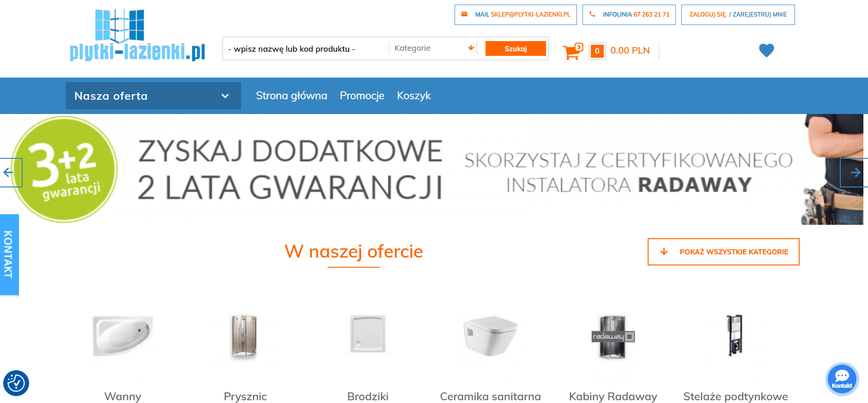Click Pokaż wszystkie kategorie button
Image resolution: width=868 pixels, height=403 pixels.
723,252
